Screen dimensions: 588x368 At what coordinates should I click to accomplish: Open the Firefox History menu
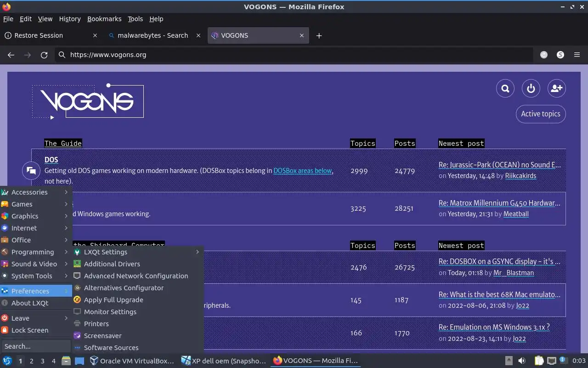point(70,19)
